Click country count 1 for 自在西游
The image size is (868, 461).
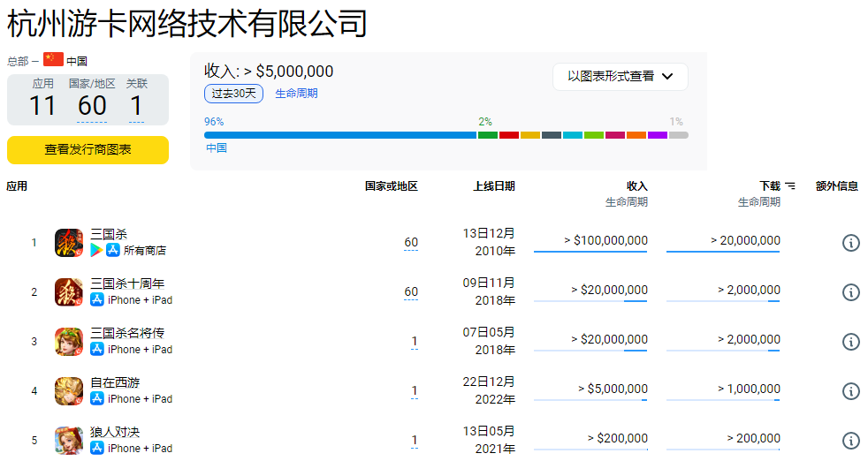tap(414, 390)
